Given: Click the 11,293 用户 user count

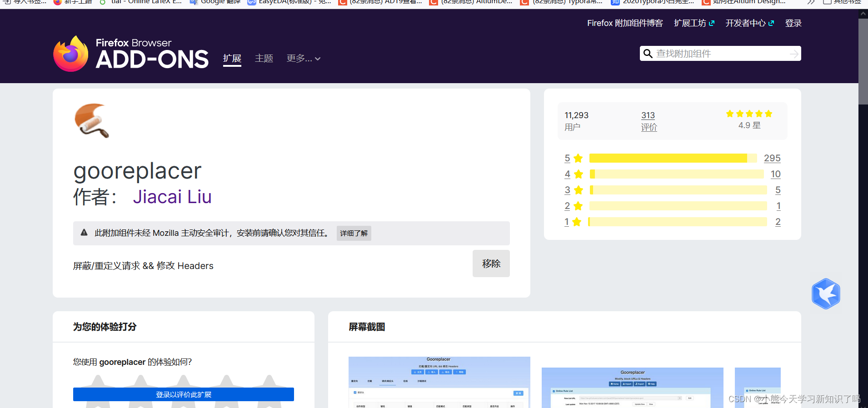Looking at the screenshot, I should [x=576, y=121].
